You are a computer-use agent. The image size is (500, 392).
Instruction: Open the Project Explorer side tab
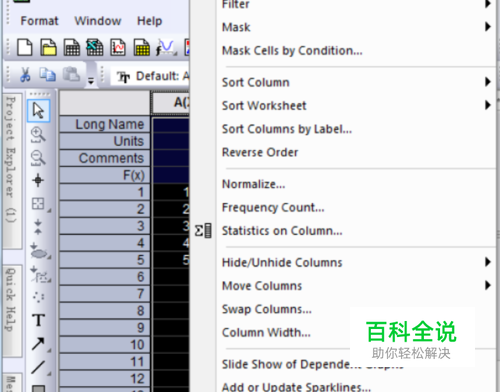[12, 171]
